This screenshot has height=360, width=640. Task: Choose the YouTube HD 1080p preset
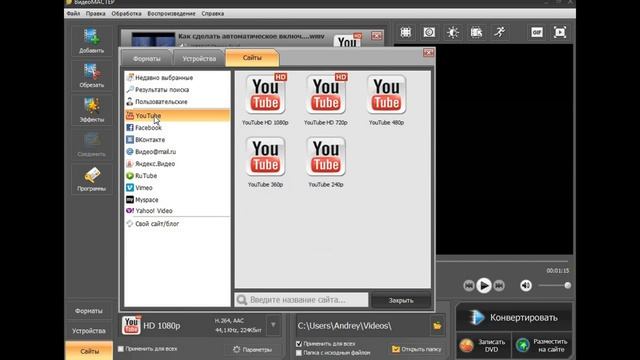pos(265,99)
